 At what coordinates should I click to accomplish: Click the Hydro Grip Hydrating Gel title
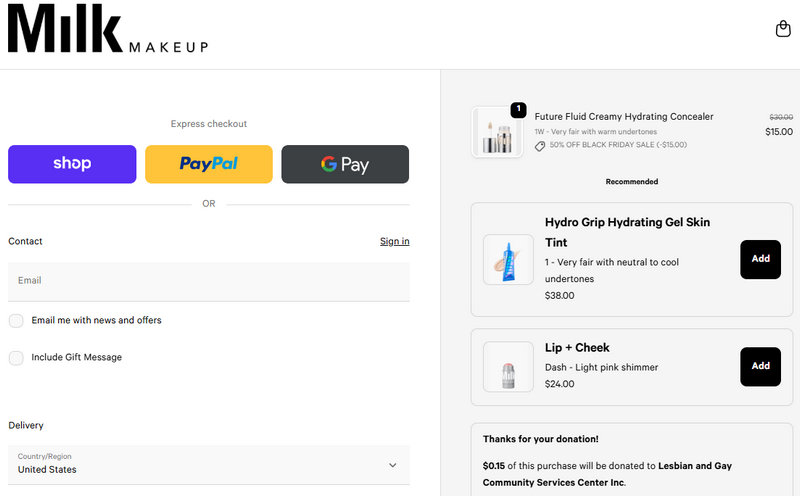tap(627, 232)
